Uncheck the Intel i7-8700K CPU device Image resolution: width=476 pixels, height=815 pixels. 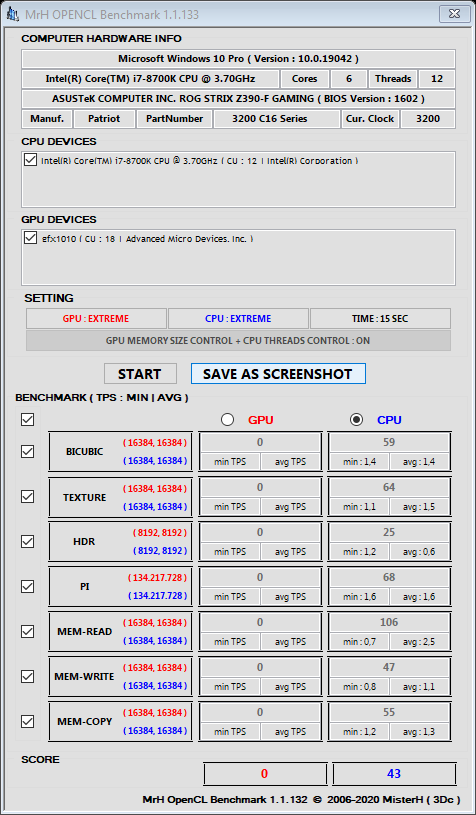[30, 160]
